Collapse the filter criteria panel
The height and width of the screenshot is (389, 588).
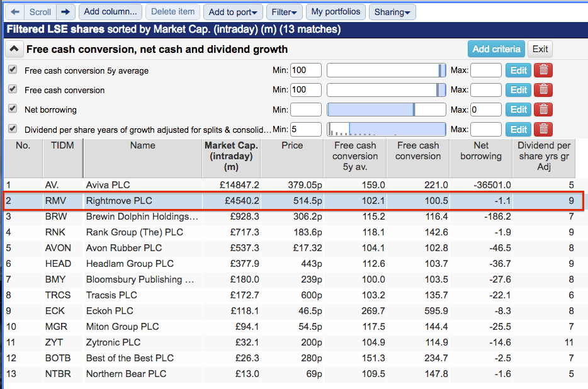[x=14, y=48]
